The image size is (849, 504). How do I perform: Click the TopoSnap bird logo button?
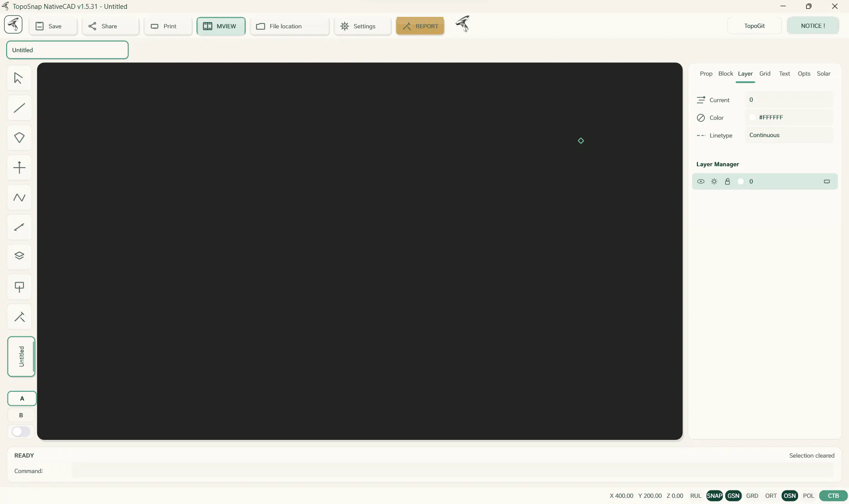pyautogui.click(x=13, y=24)
